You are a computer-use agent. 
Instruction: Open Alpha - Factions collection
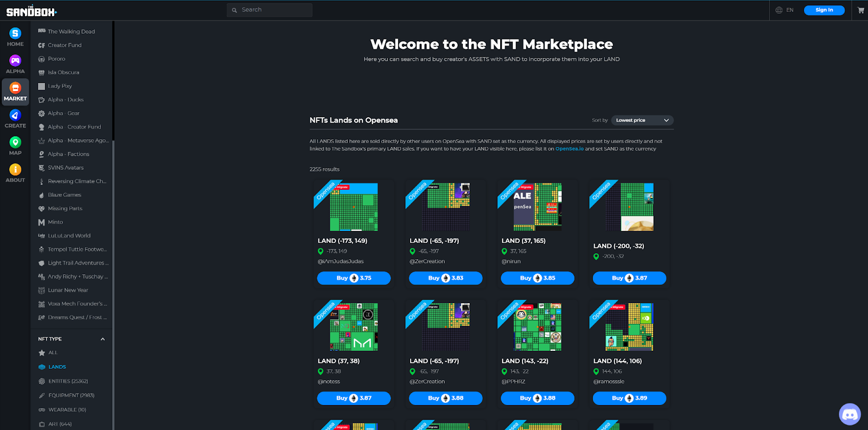point(68,154)
